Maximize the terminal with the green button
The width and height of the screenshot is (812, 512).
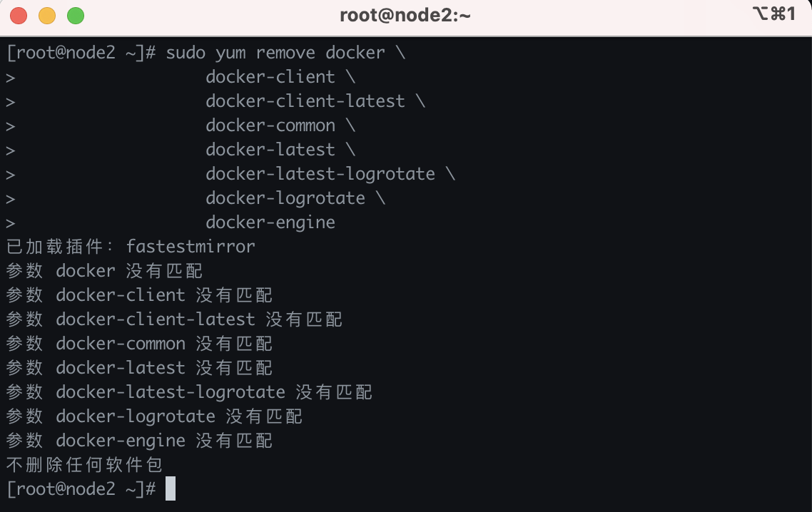(x=75, y=15)
